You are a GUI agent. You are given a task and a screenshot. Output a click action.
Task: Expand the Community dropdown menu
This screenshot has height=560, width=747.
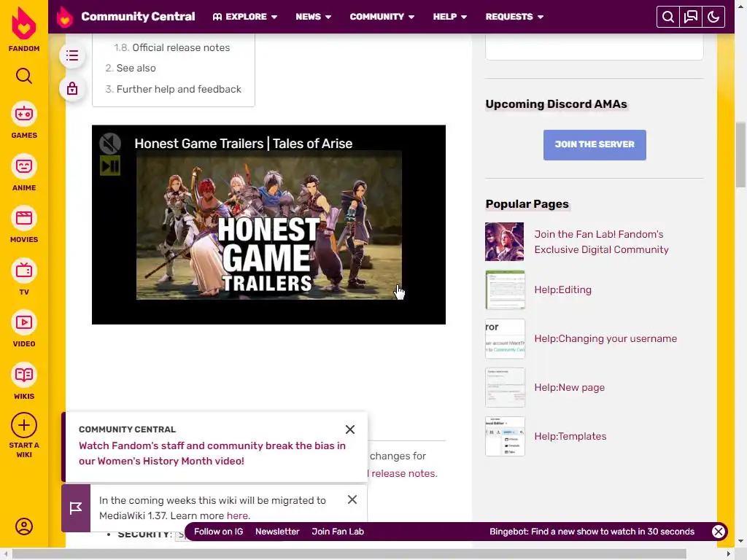(382, 17)
